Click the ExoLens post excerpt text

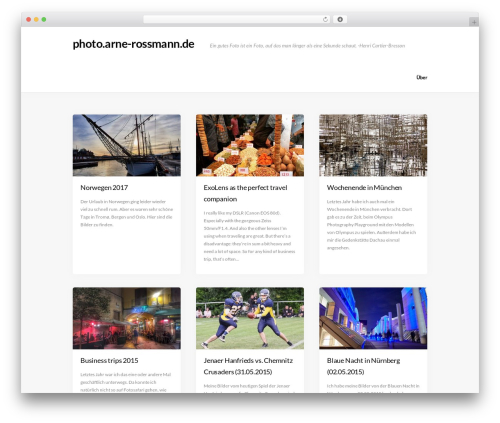coord(249,236)
